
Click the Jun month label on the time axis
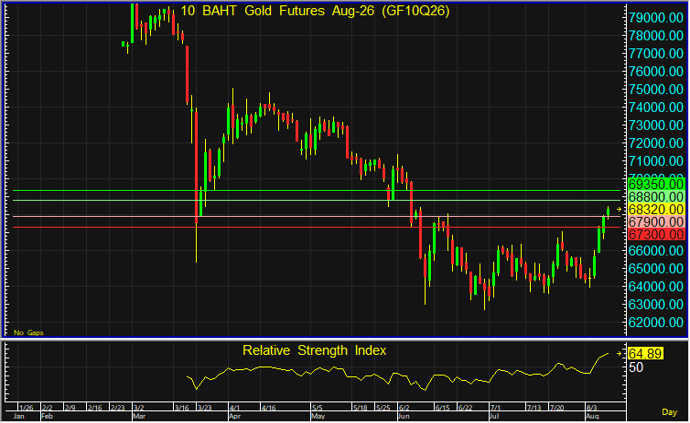[x=404, y=416]
